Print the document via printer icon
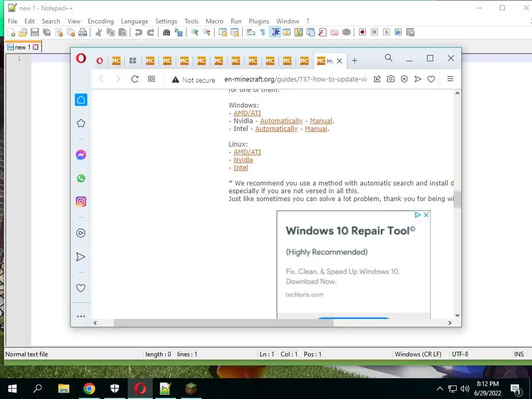This screenshot has width=532, height=399. [x=83, y=32]
